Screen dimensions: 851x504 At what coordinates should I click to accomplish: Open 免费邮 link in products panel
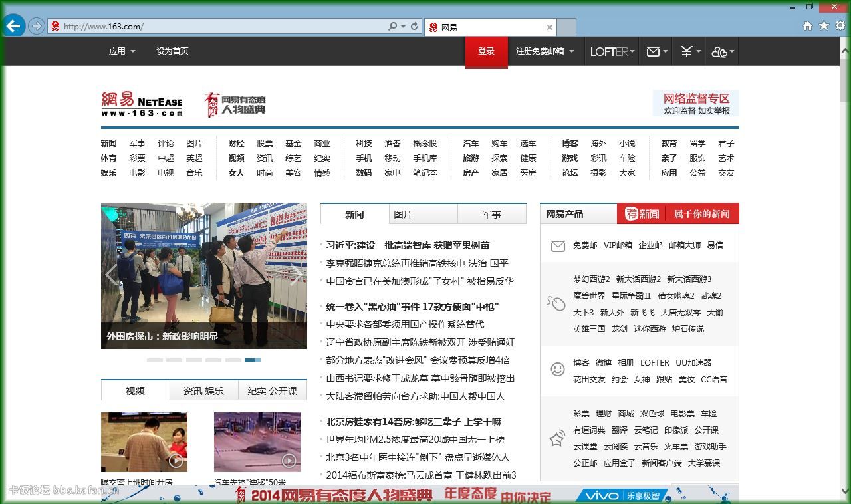tap(585, 245)
